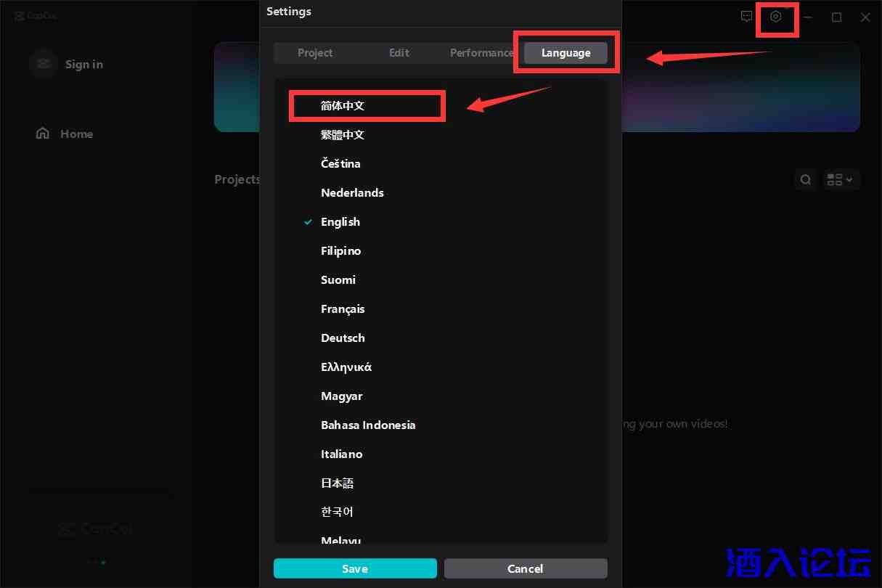Click the Sign in avatar icon
The image size is (882, 588).
44,64
